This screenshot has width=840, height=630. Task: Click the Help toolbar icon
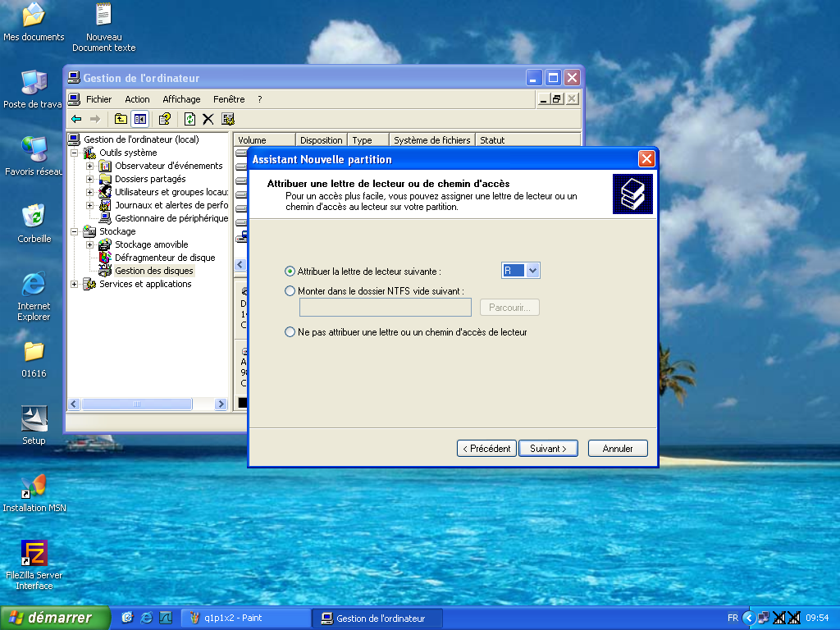coord(163,119)
